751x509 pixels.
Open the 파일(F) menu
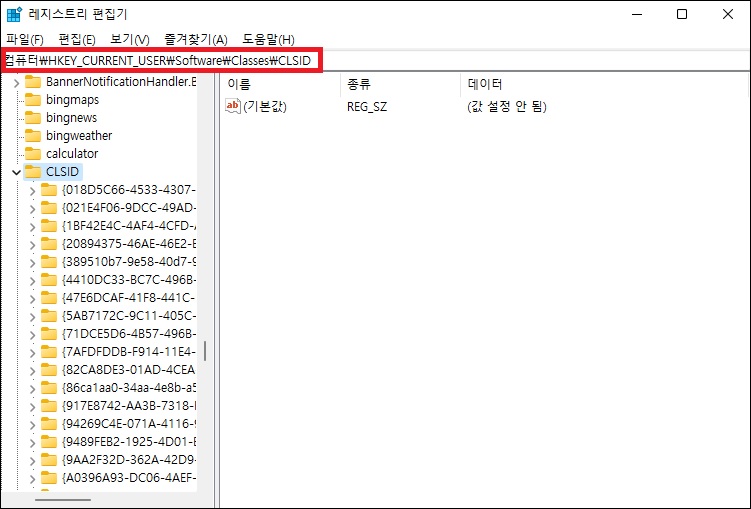(x=25, y=39)
